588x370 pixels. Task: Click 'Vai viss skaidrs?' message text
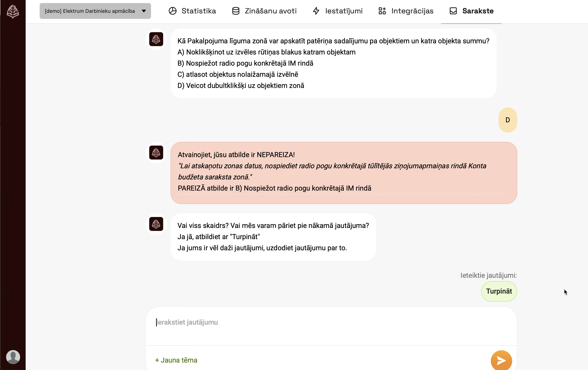pyautogui.click(x=273, y=226)
